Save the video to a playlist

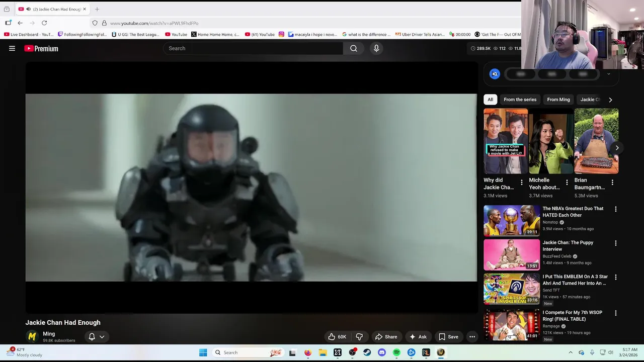pos(448,337)
